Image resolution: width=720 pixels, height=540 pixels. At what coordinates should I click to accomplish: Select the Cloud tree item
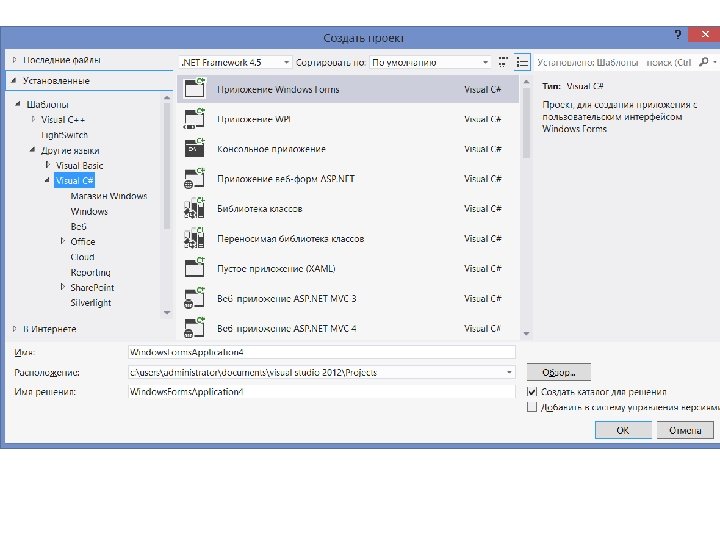pos(82,257)
